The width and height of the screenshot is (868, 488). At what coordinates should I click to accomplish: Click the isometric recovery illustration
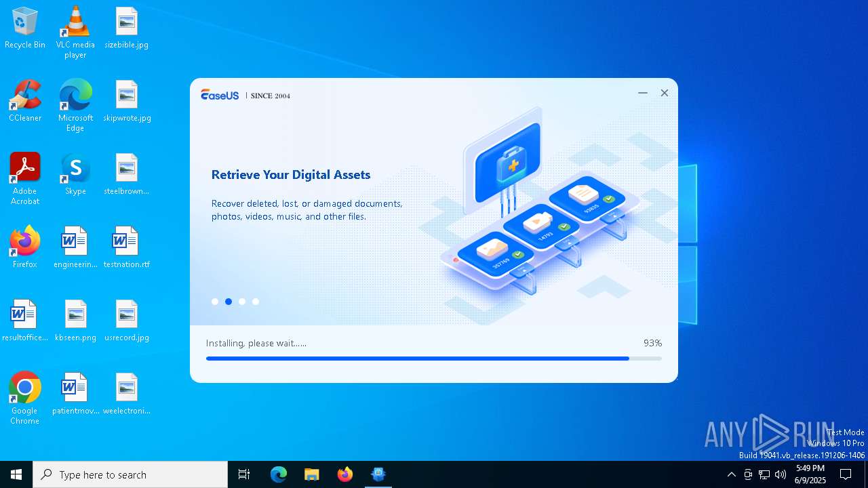[x=540, y=201]
